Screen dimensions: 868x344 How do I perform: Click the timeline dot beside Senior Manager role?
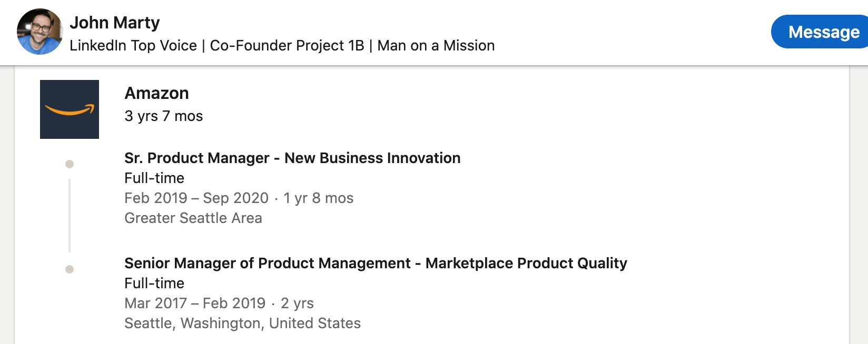pyautogui.click(x=70, y=269)
